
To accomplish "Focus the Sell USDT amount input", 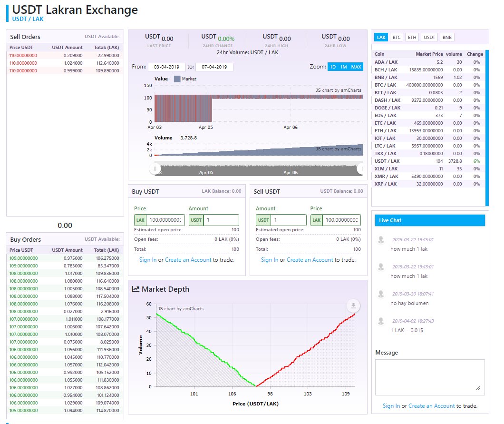I will tap(288, 220).
